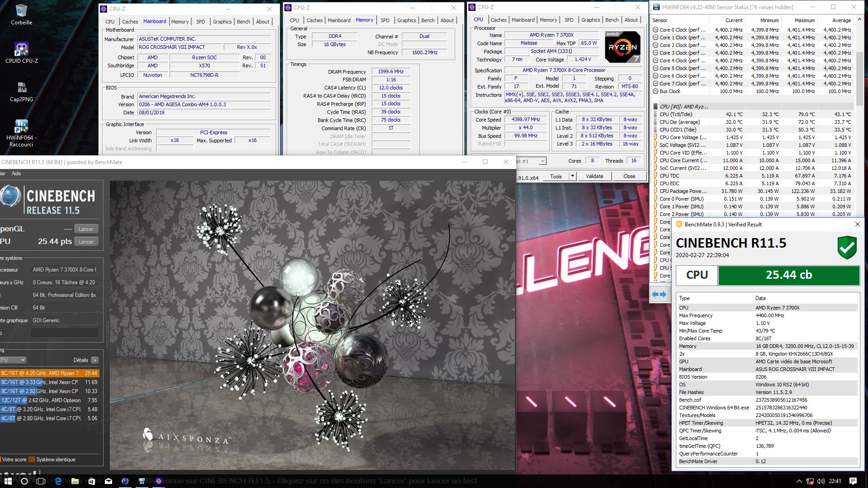The image size is (868, 488).
Task: Click the Détails arrow button in Cinebench
Action: 94,360
